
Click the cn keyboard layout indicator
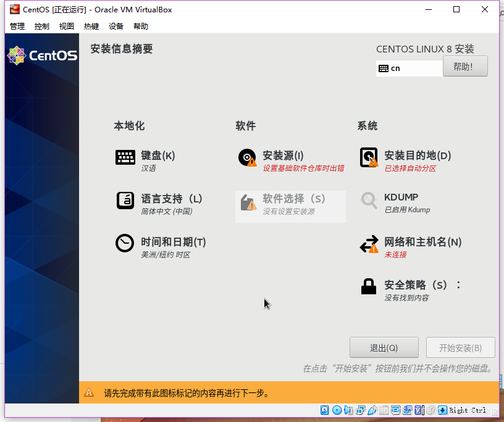[x=409, y=68]
